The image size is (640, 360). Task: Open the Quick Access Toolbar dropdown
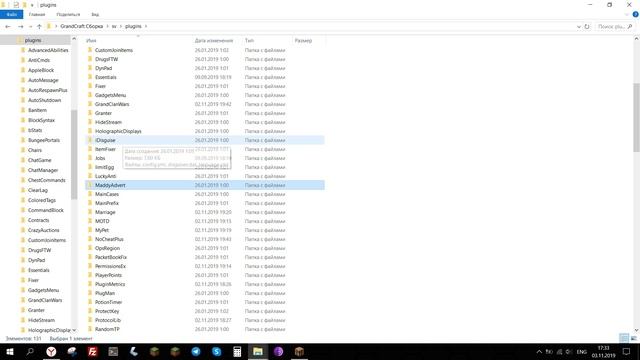[32, 5]
